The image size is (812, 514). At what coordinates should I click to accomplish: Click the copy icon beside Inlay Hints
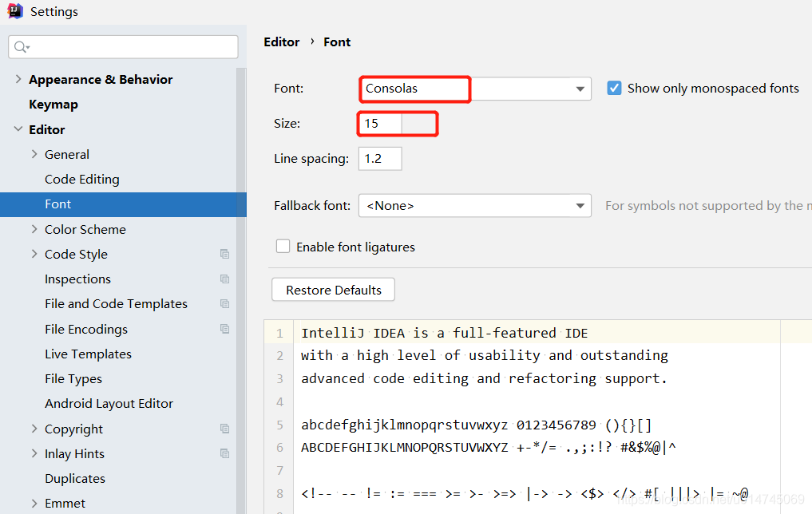coord(224,453)
